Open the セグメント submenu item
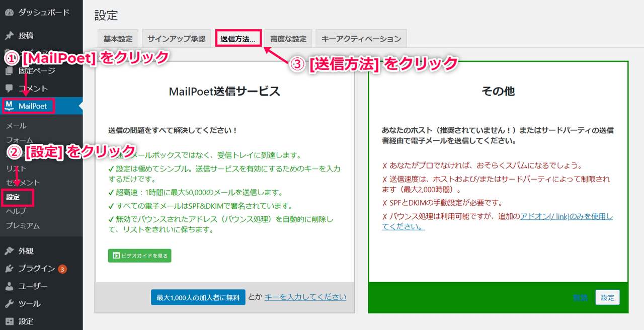 point(23,183)
